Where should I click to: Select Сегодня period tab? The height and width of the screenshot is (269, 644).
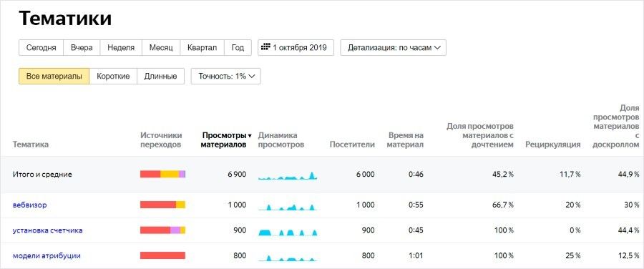pyautogui.click(x=41, y=48)
